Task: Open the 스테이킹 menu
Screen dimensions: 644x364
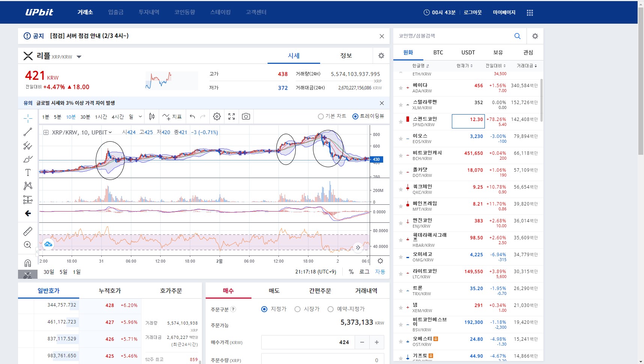Action: (x=221, y=12)
